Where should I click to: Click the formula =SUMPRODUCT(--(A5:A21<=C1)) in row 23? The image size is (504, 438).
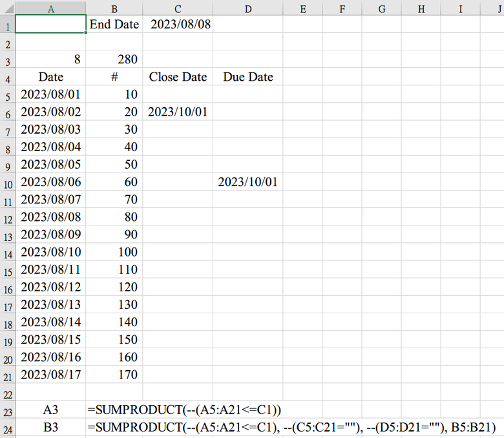(x=184, y=410)
